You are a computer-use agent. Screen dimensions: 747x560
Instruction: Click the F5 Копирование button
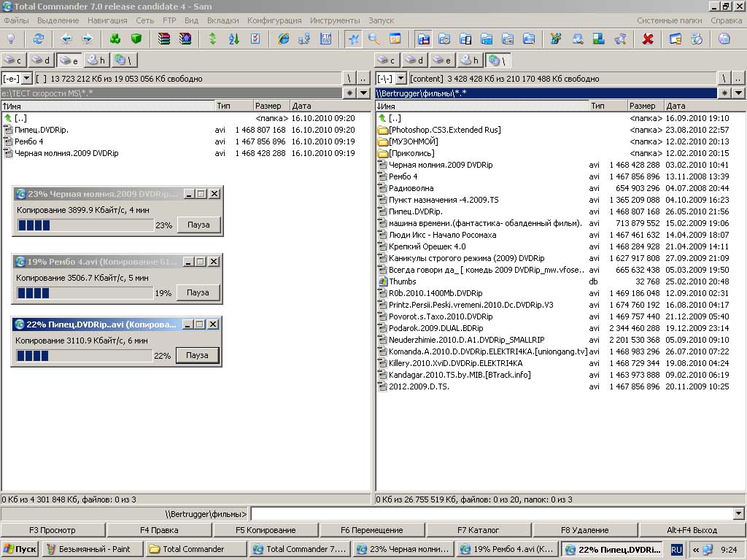[x=266, y=530]
